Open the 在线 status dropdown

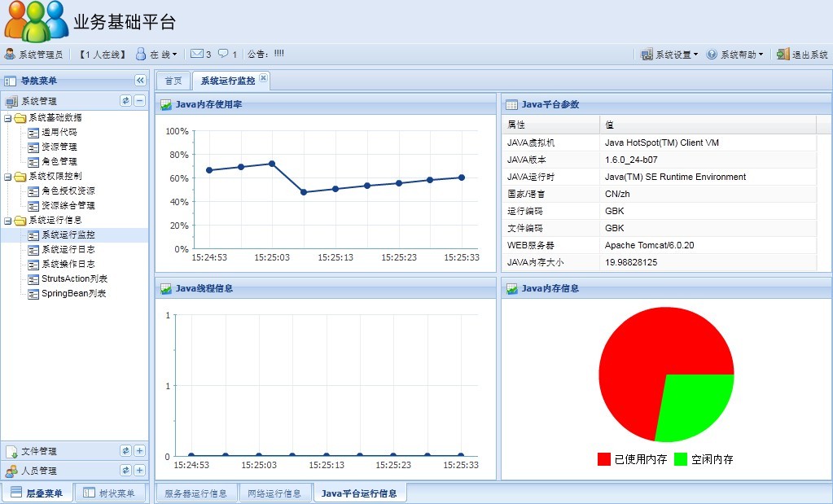(156, 55)
